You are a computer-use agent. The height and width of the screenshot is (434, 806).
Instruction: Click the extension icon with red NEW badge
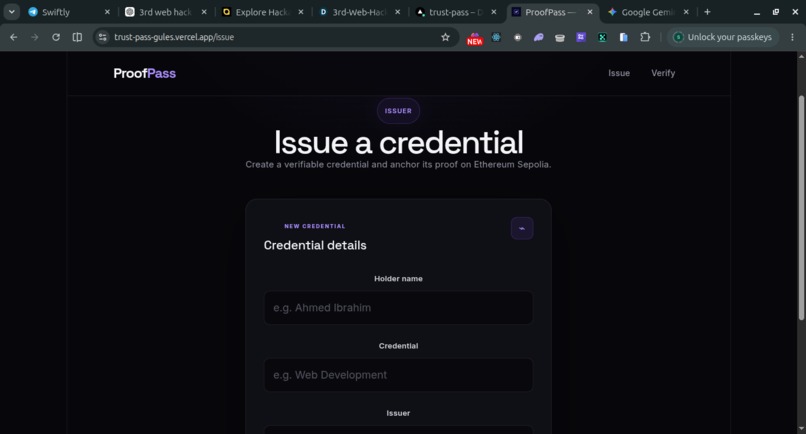(474, 39)
